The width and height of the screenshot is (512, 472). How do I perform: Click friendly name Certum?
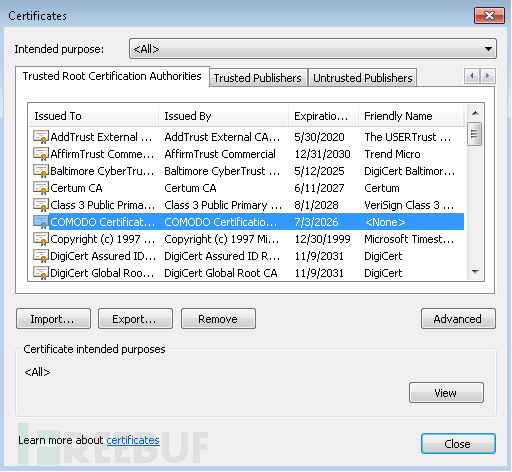[382, 188]
